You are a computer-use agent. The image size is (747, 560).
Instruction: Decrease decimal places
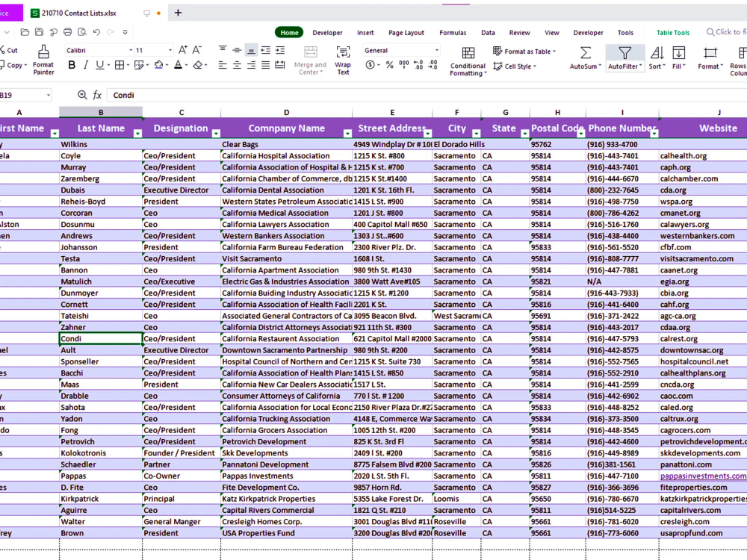point(433,65)
